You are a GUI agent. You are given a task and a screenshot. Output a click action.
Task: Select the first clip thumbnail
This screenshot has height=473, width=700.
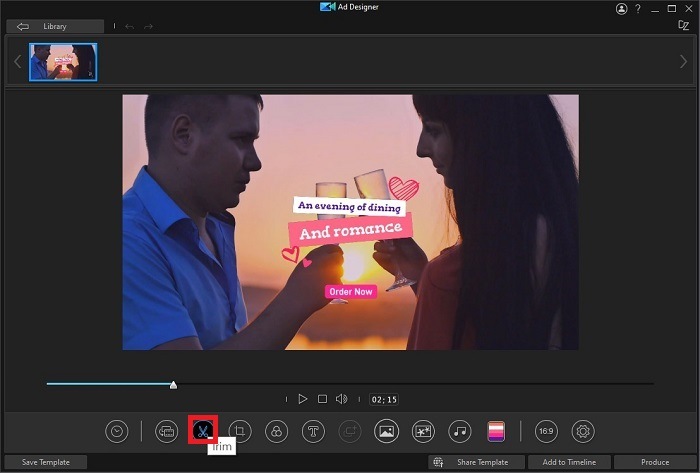[63, 62]
